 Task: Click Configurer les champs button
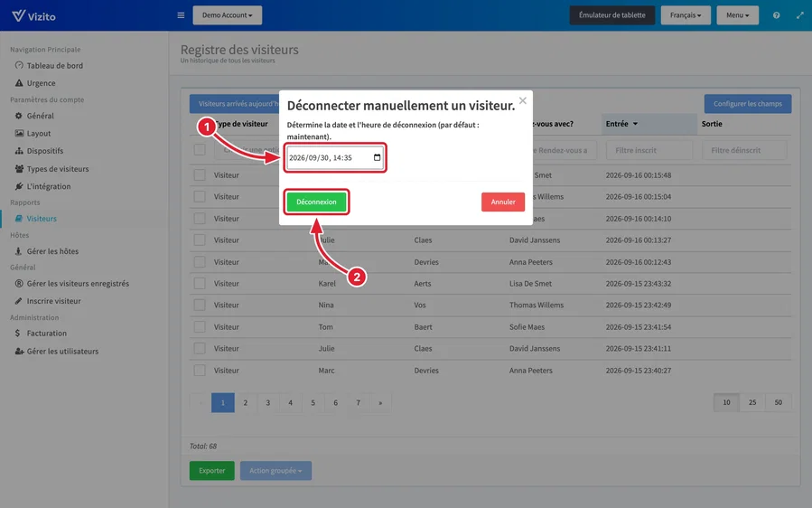(747, 104)
